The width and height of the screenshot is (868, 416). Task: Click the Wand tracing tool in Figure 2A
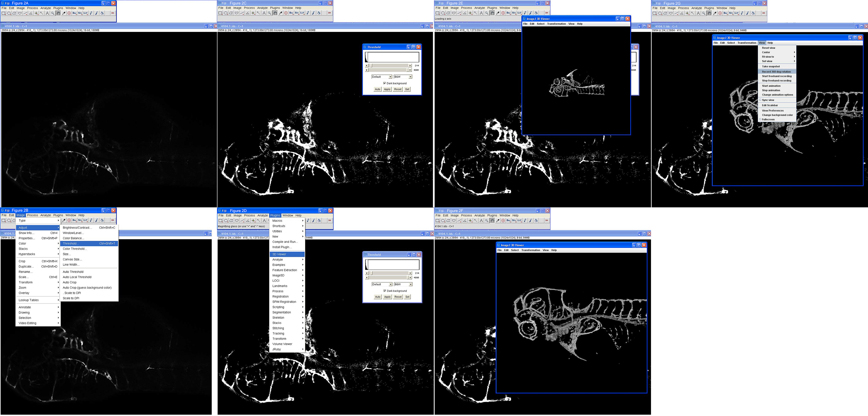pyautogui.click(x=42, y=14)
